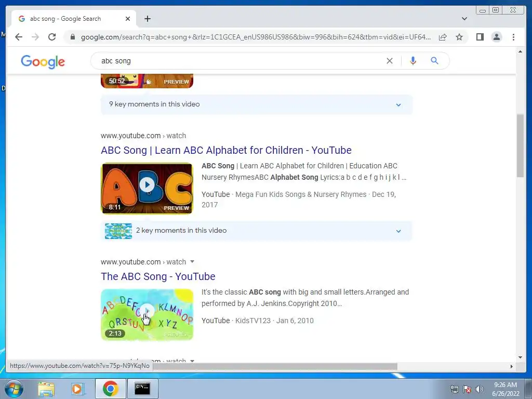Open the tab search dropdown arrow
The width and height of the screenshot is (532, 399).
pos(464,19)
